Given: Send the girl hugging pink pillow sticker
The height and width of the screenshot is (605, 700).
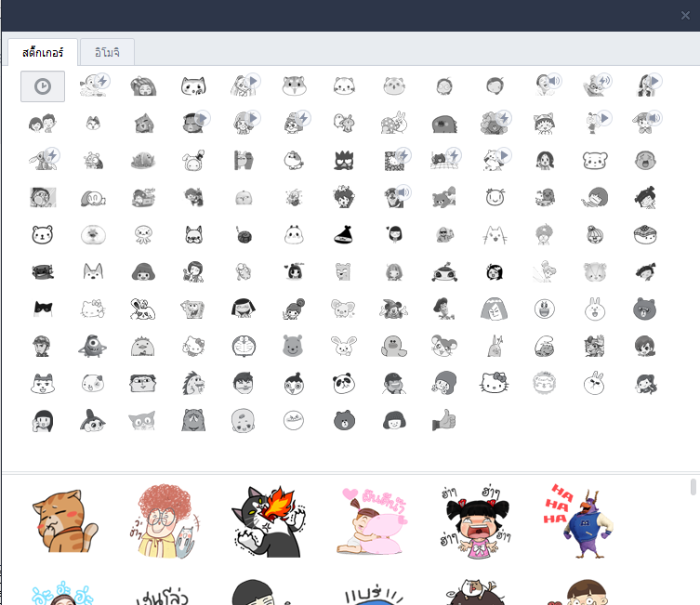Looking at the screenshot, I should point(373,521).
